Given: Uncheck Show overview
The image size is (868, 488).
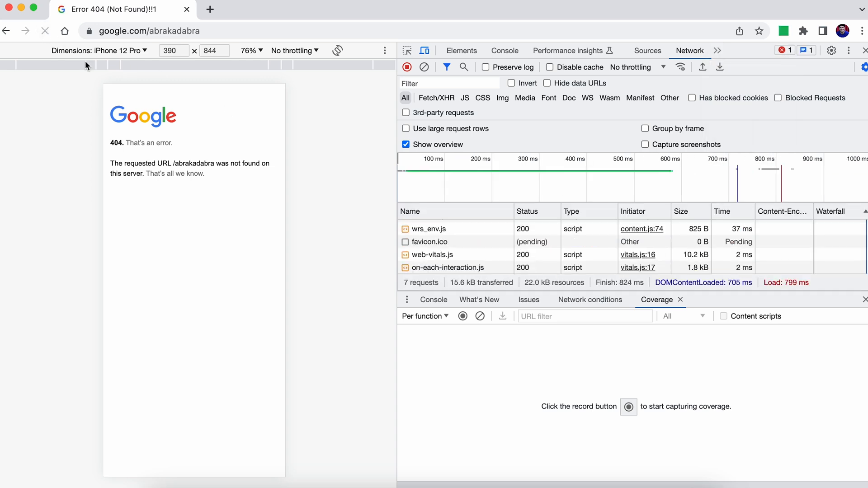Looking at the screenshot, I should pyautogui.click(x=406, y=145).
